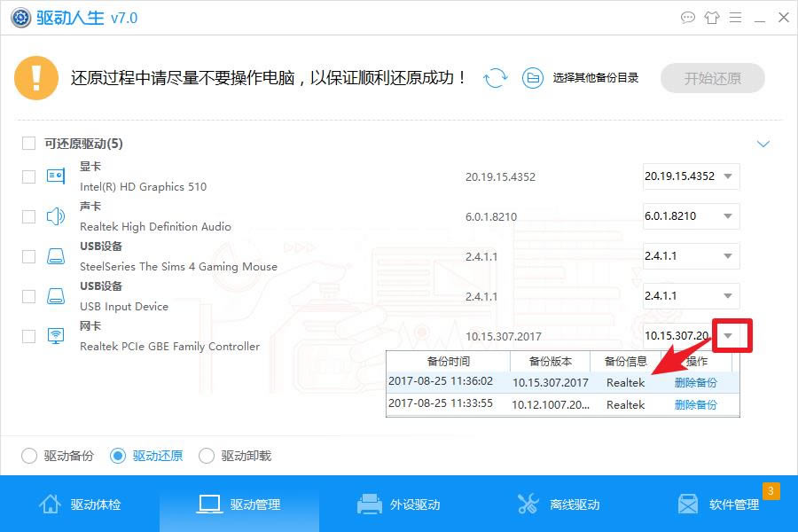Click the 备份信息 column header

tap(625, 362)
